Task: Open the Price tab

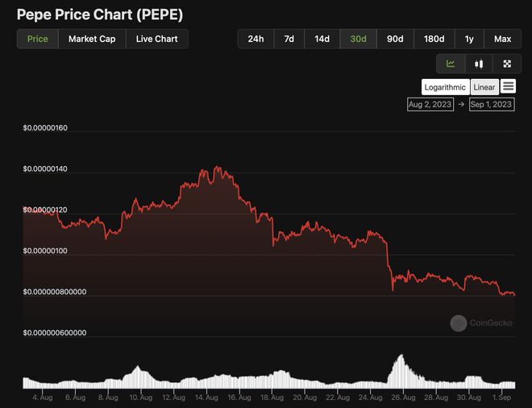Action: click(x=38, y=39)
